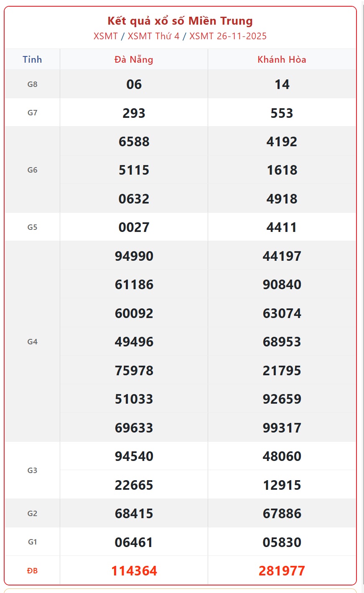The width and height of the screenshot is (364, 593).
Task: Select Khánh Hòa G2 number 67886
Action: [282, 513]
